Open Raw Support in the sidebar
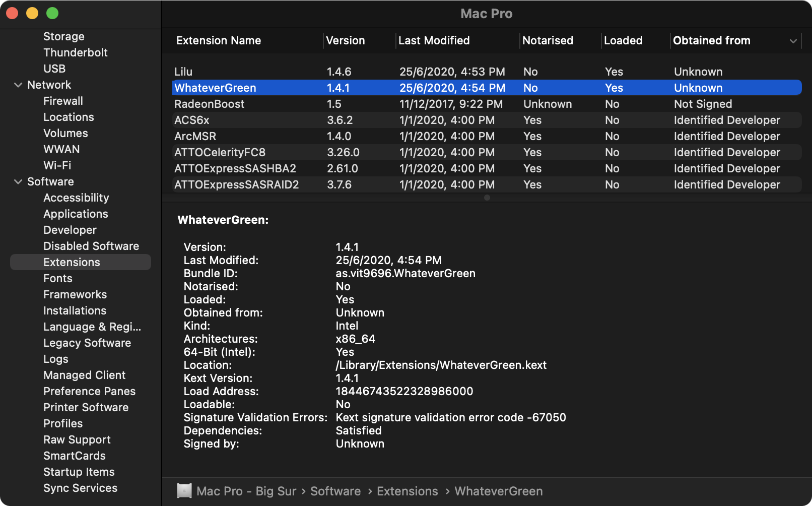The width and height of the screenshot is (812, 506). (x=77, y=439)
